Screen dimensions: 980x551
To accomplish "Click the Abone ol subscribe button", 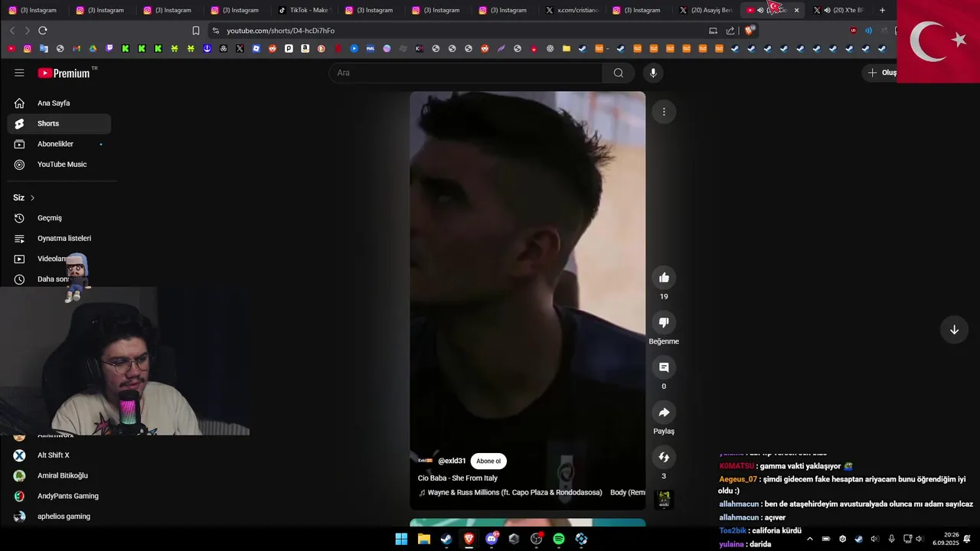I will pos(488,461).
